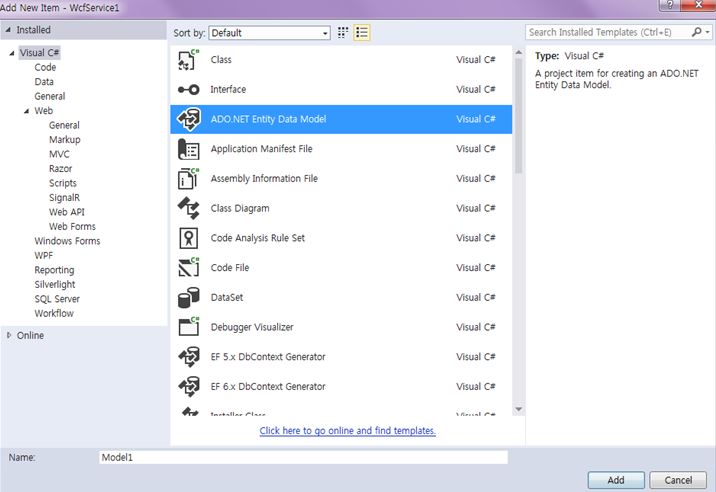Select the SignalR category
Viewport: 716px width, 492px height.
click(64, 198)
